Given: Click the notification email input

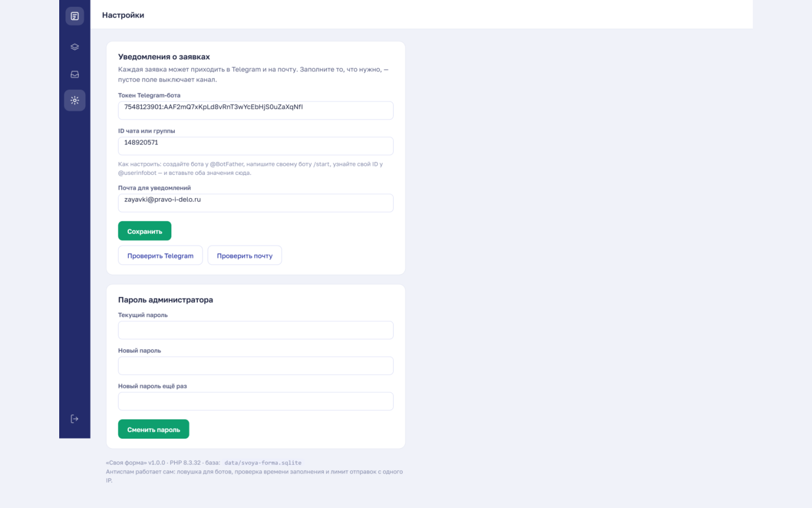Looking at the screenshot, I should (255, 203).
